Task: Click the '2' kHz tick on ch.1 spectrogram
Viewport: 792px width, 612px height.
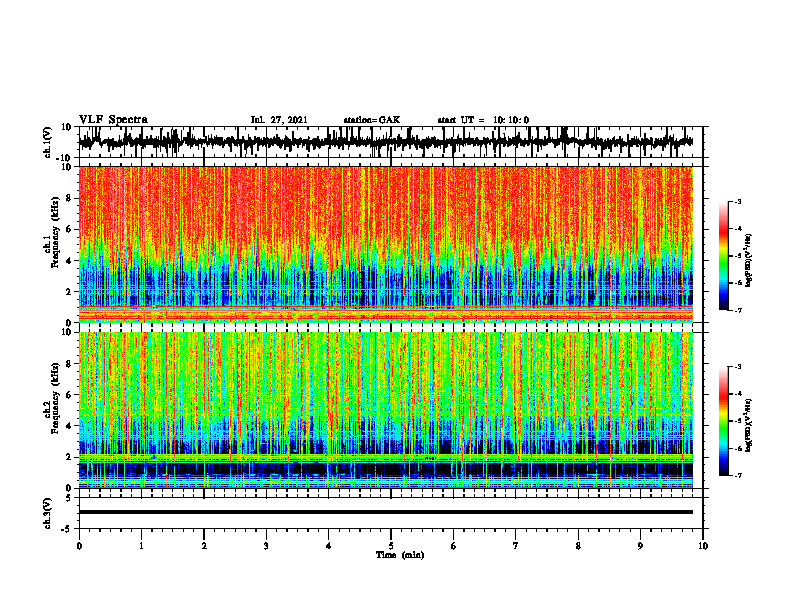Action: pyautogui.click(x=69, y=292)
